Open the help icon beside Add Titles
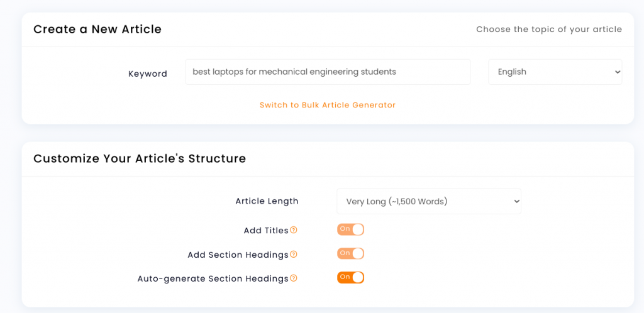Viewport: 644px width, 313px height. (293, 230)
